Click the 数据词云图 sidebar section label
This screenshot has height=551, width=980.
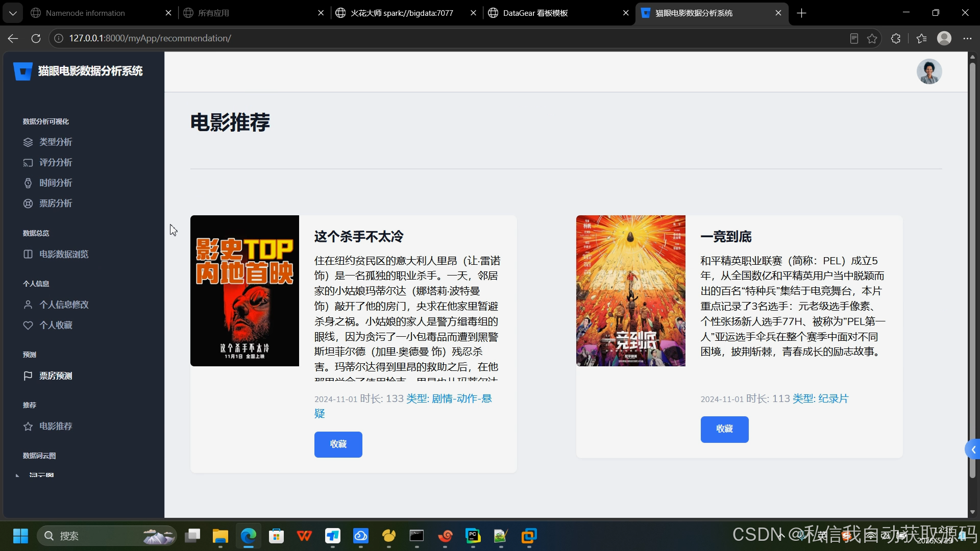(x=39, y=456)
